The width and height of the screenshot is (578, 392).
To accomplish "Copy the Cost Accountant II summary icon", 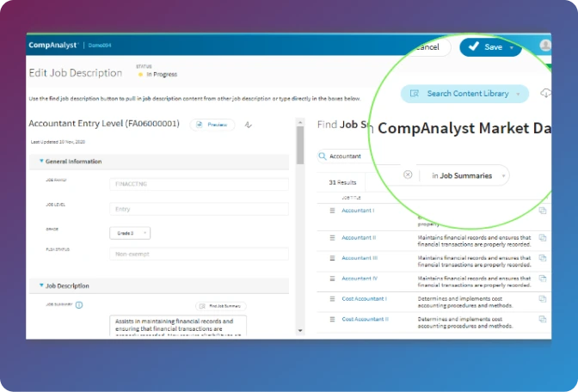I will 543,319.
